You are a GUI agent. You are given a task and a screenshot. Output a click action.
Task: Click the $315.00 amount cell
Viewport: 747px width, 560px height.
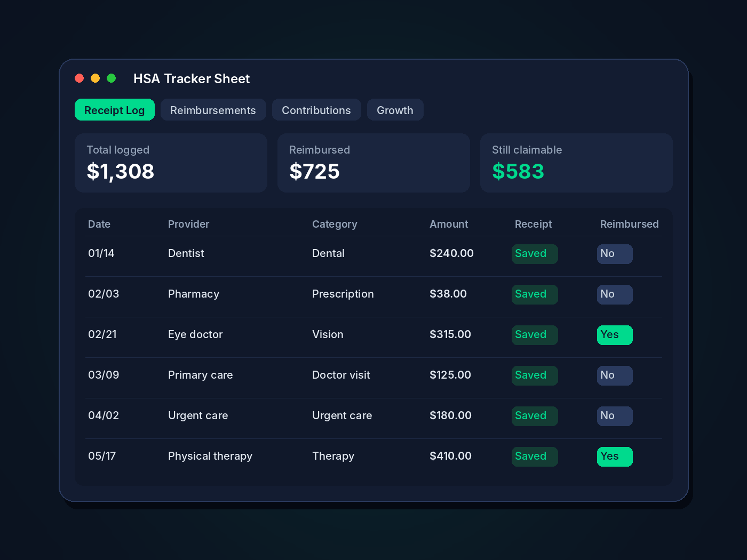pos(450,334)
